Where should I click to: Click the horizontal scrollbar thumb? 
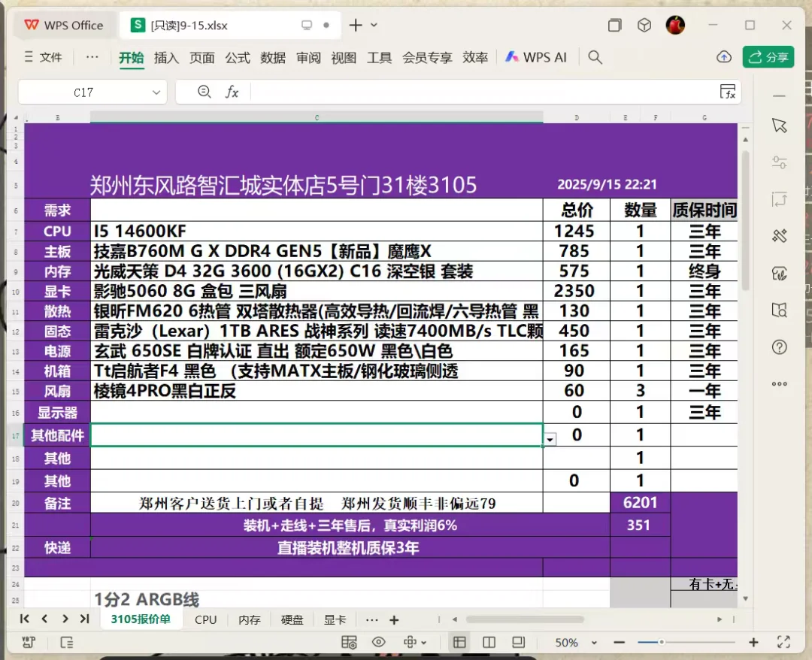coord(525,619)
